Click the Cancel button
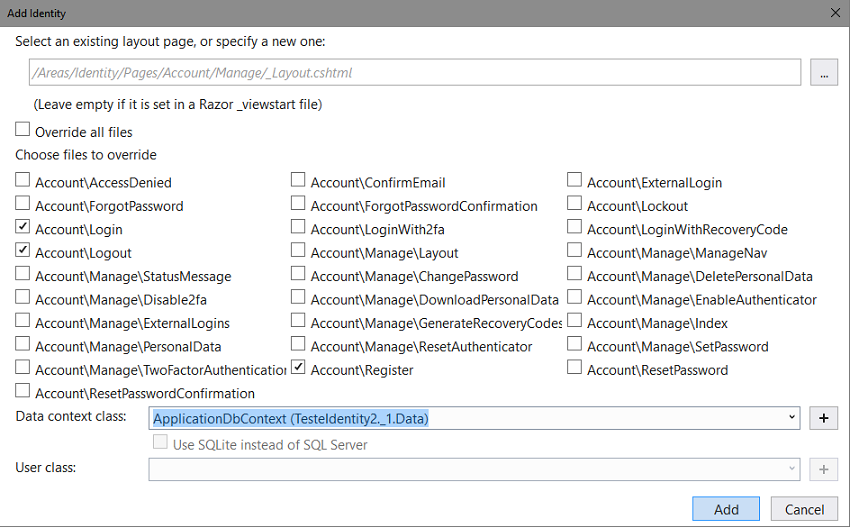 804,509
